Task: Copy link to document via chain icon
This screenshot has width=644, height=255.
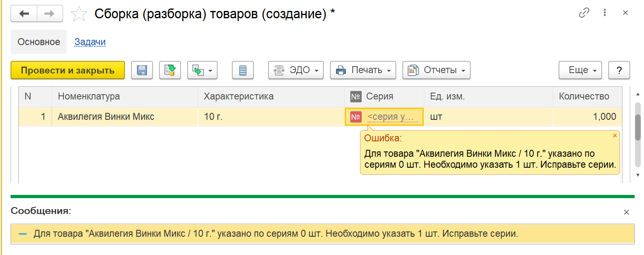Action: click(x=584, y=13)
